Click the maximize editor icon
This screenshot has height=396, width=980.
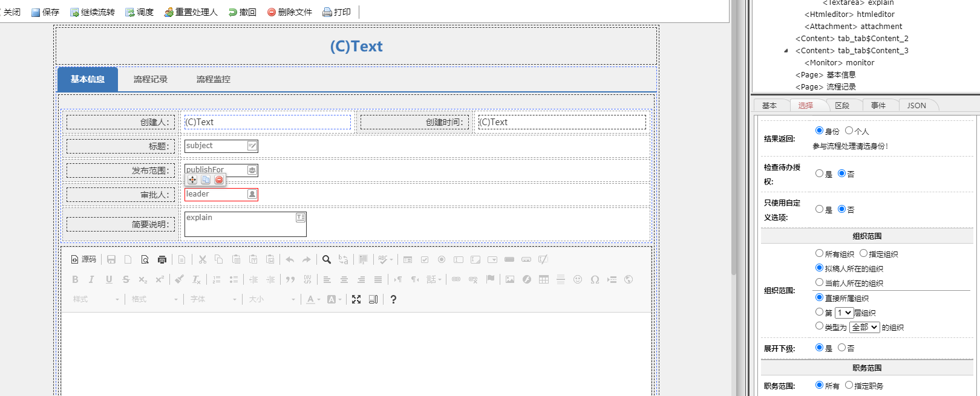[356, 299]
